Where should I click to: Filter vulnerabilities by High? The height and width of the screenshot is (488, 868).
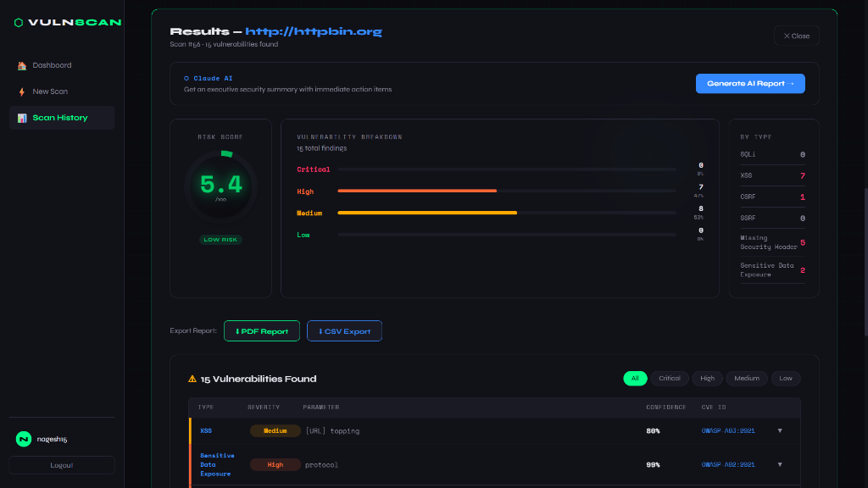tap(707, 379)
